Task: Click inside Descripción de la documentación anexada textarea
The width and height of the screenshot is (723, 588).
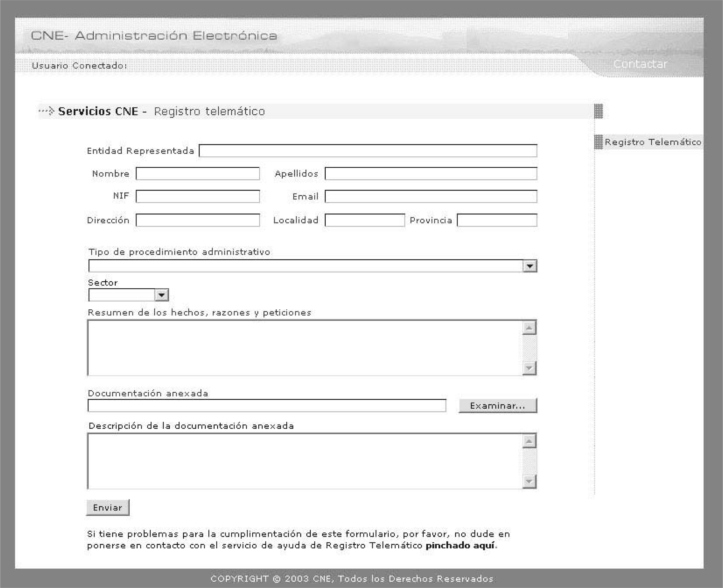Action: coord(305,461)
